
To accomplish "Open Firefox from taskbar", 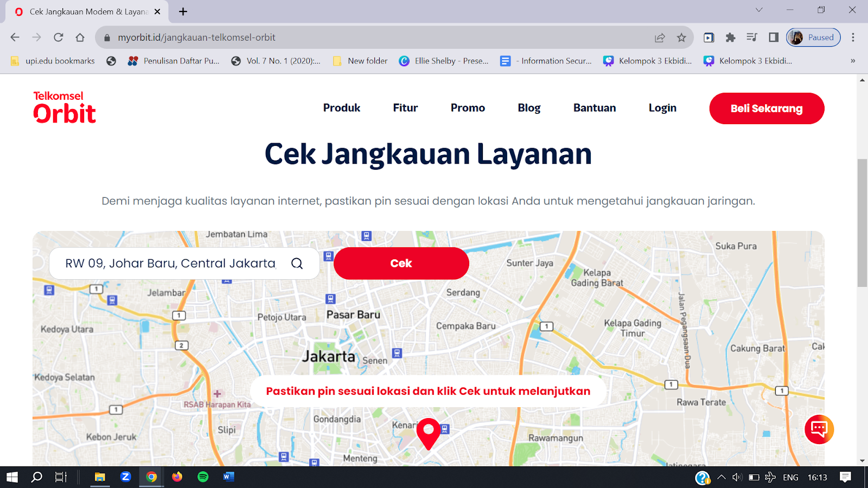I will (x=177, y=477).
